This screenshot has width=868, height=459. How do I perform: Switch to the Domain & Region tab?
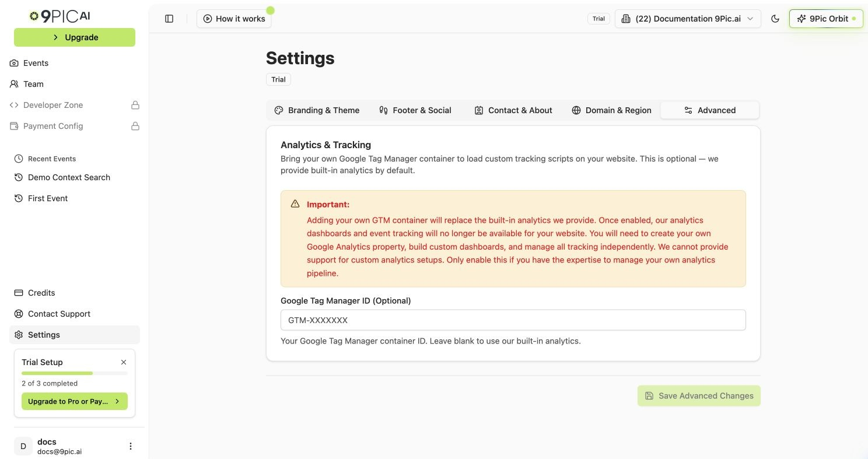[x=611, y=110]
